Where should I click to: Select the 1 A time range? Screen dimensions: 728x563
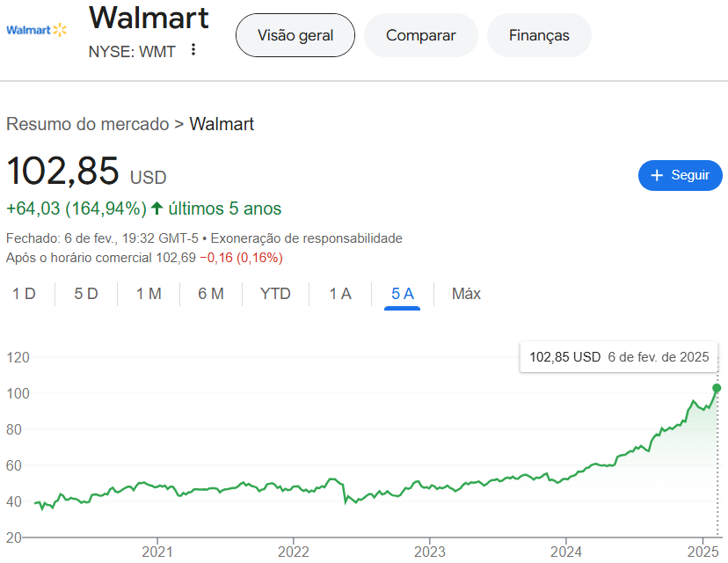coord(340,294)
